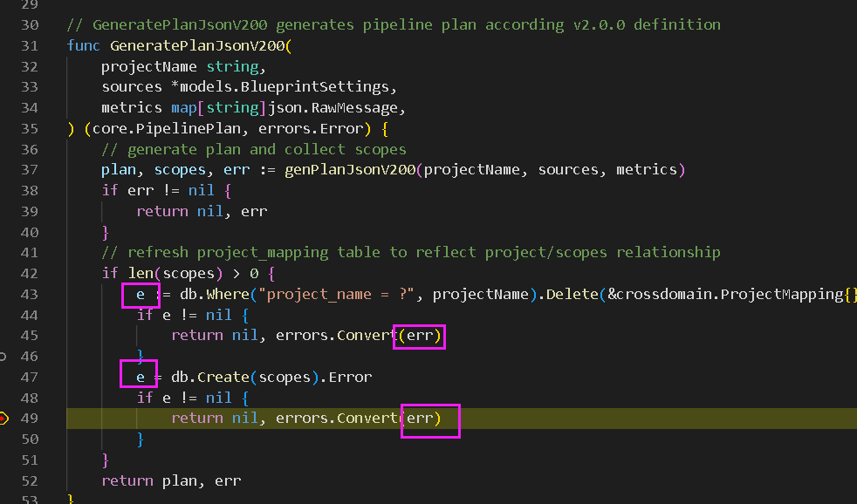Screen dimensions: 857x504
Task: Click the err variable declared on line 37
Action: [237, 170]
